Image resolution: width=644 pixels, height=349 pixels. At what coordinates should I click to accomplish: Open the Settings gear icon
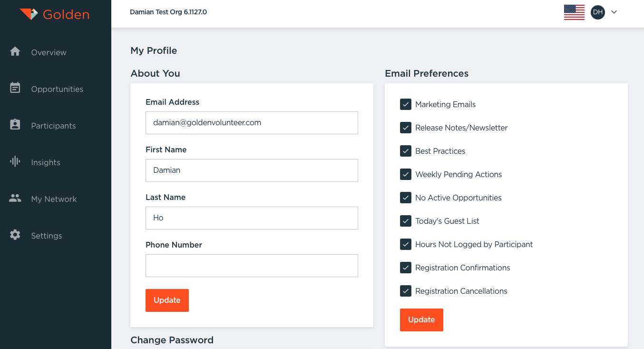[15, 235]
